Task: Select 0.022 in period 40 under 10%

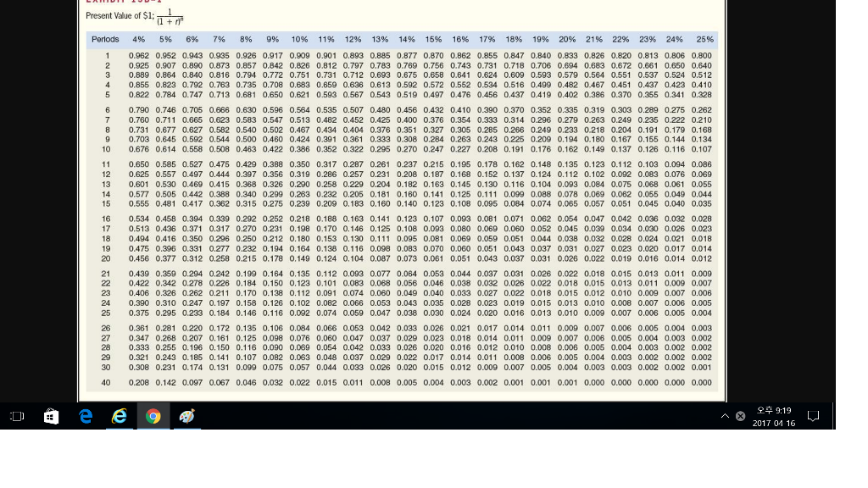Action: (x=299, y=382)
